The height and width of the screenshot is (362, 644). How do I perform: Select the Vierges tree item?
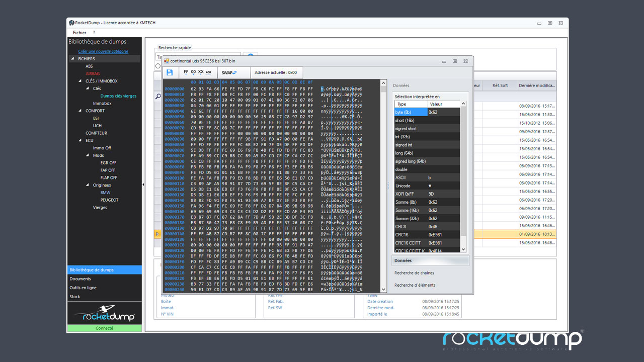[x=100, y=207]
